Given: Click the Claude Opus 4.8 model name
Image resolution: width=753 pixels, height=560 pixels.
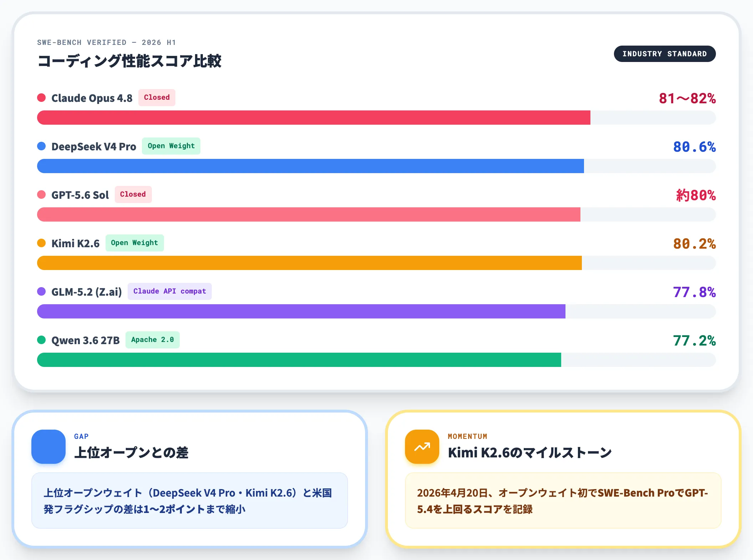Looking at the screenshot, I should [92, 98].
